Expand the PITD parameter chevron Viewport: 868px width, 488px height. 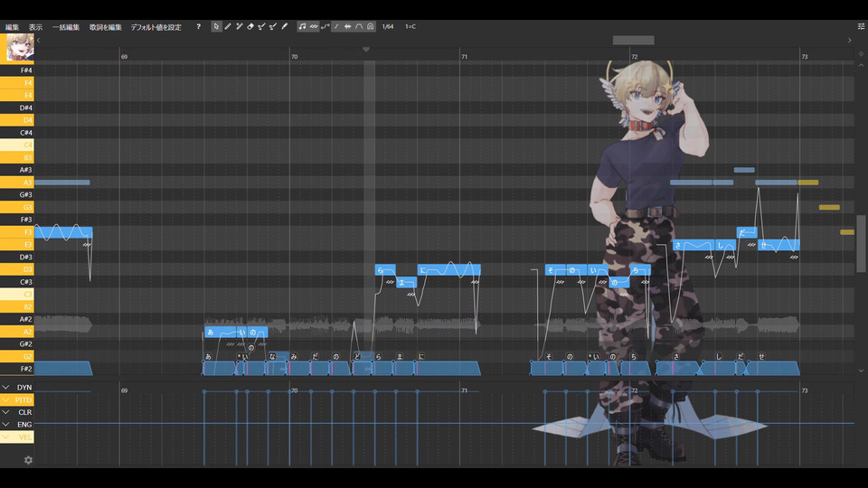pyautogui.click(x=5, y=400)
